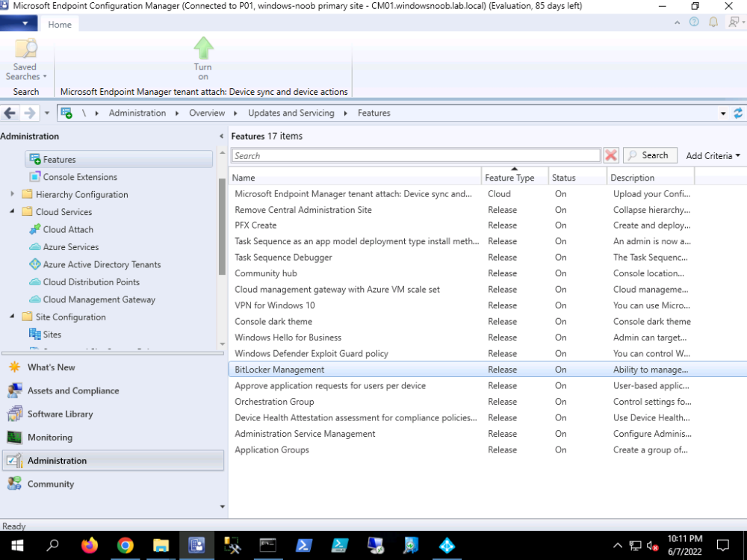Image resolution: width=747 pixels, height=560 pixels.
Task: Open the address bar path dropdown
Action: coord(723,113)
